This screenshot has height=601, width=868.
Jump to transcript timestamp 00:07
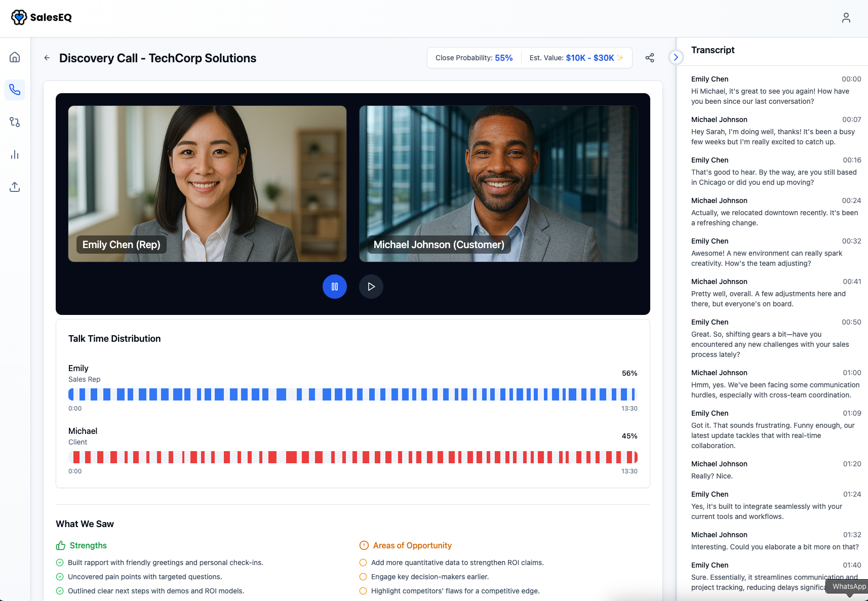tap(852, 119)
